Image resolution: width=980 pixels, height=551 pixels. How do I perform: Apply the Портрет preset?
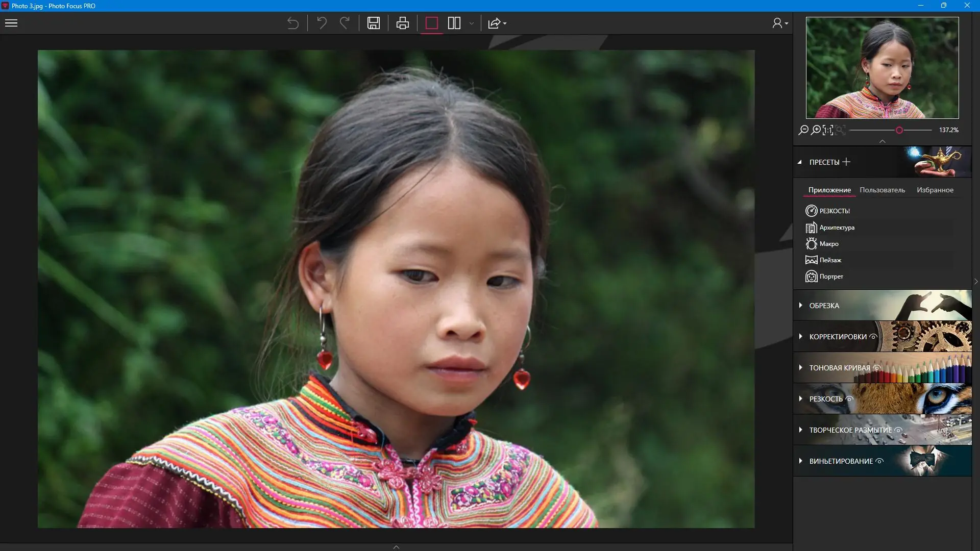(x=830, y=277)
